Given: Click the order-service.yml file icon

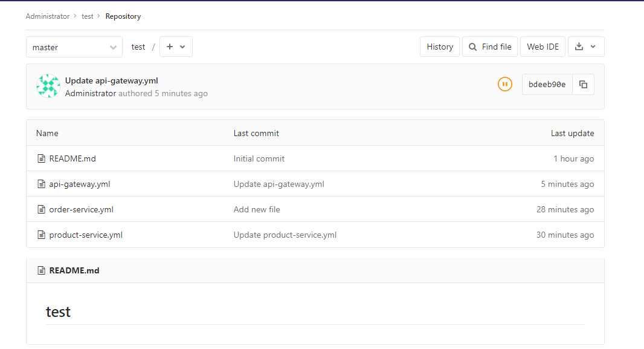Looking at the screenshot, I should pyautogui.click(x=42, y=209).
